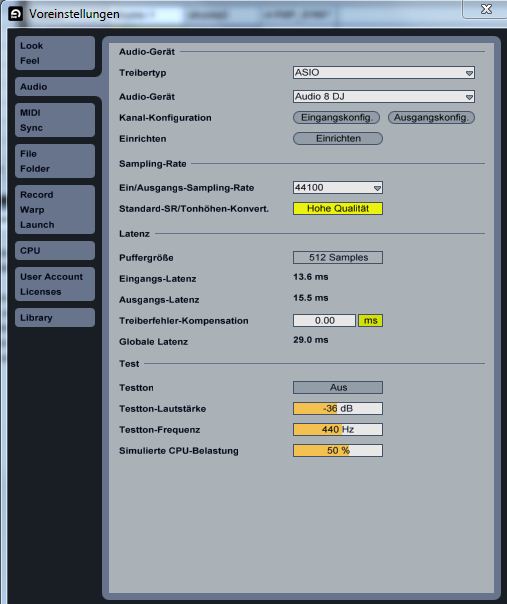Open the Record Warp Launch tab
This screenshot has height=604, width=507.
[55, 210]
